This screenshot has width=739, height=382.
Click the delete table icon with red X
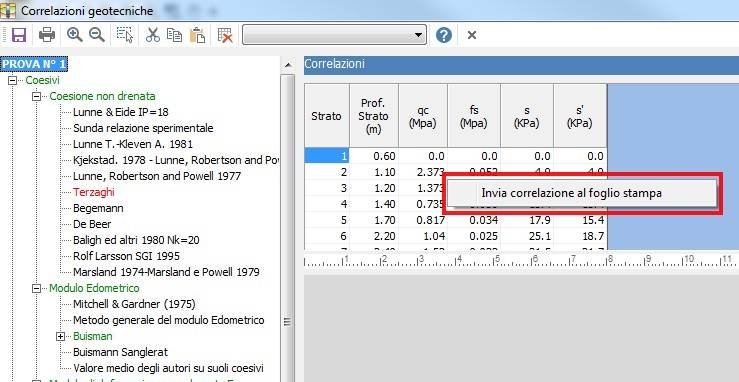click(225, 35)
